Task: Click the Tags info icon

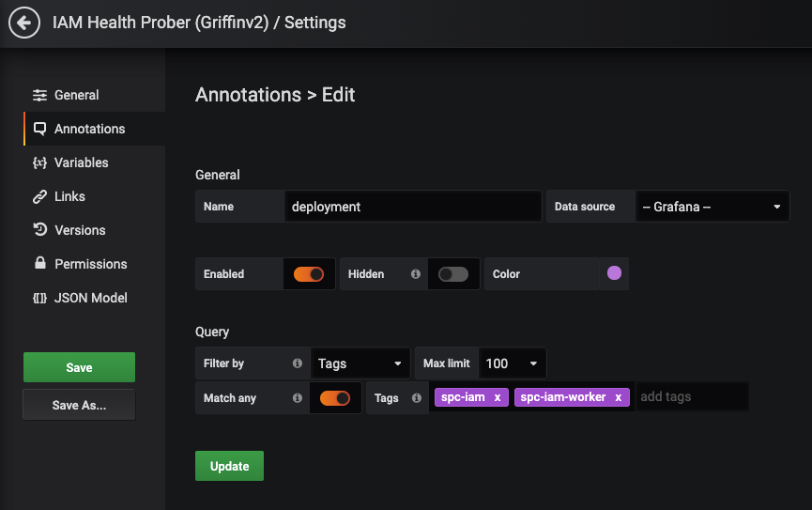Action: [417, 397]
